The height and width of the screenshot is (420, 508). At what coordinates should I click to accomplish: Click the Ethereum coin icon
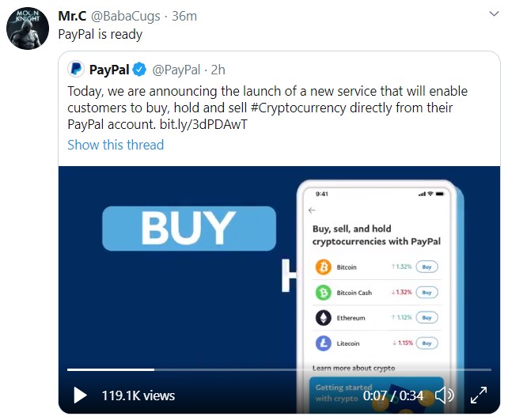tap(323, 318)
